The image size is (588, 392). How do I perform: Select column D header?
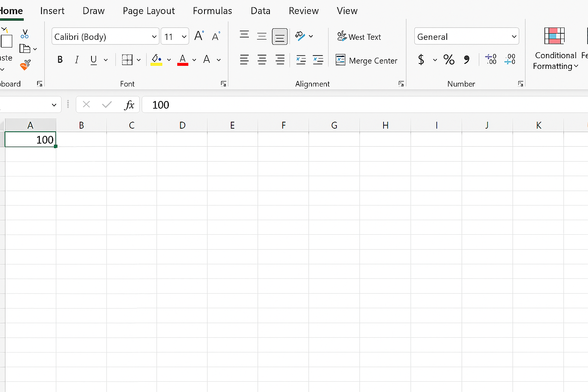182,125
